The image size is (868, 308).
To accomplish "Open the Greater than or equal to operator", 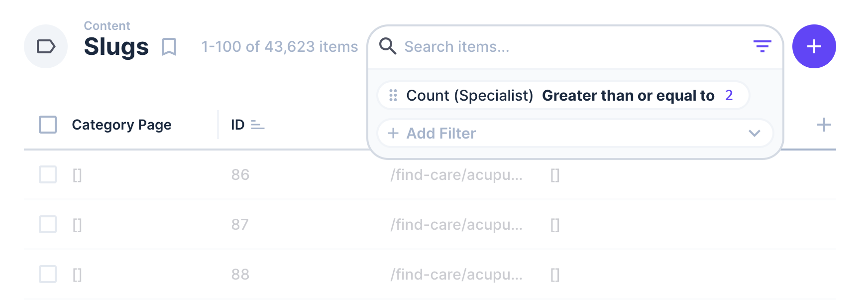I will pyautogui.click(x=628, y=95).
